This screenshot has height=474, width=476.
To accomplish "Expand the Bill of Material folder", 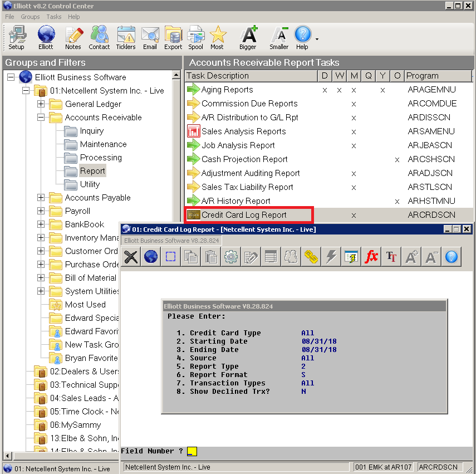I will pos(41,277).
